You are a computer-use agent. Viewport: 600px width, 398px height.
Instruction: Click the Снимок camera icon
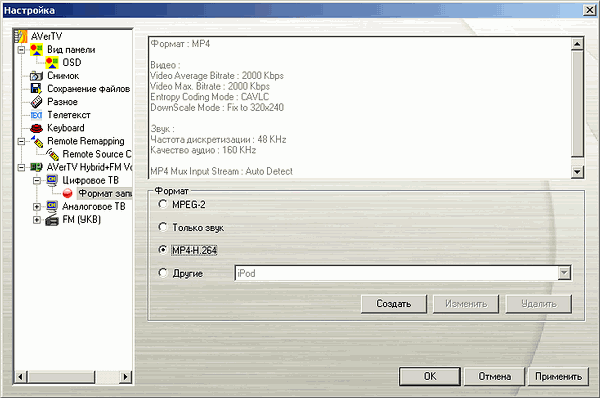point(36,76)
